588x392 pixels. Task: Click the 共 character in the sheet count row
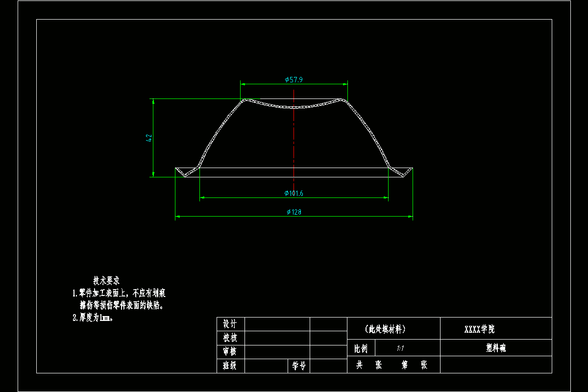point(359,365)
